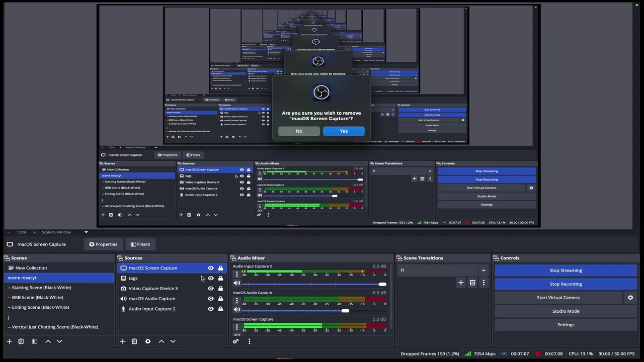Remove selected scene with trash icon
The width and height of the screenshot is (644, 362).
point(21,341)
